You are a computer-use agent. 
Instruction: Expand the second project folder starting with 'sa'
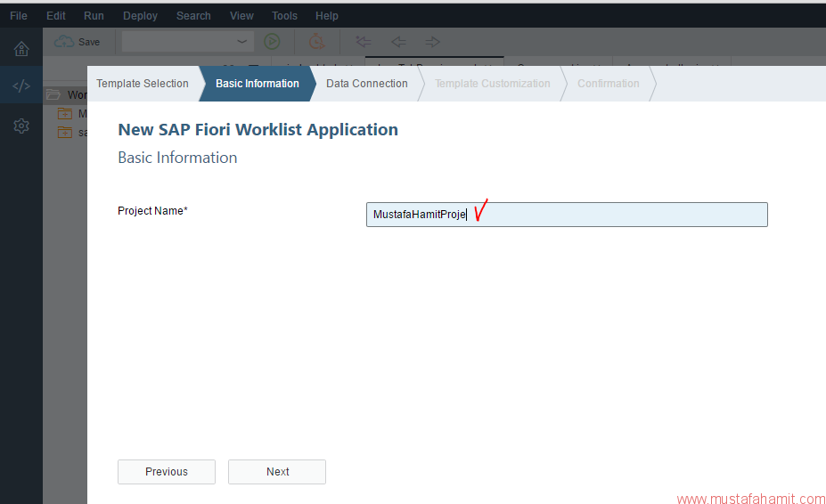coord(65,132)
